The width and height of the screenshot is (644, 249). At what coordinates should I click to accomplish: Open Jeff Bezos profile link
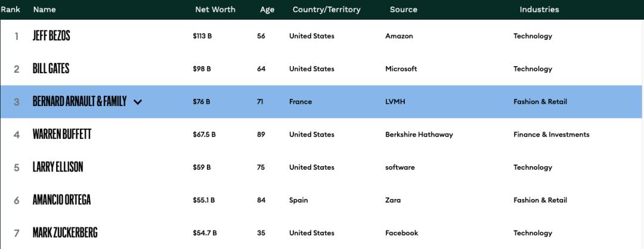(x=51, y=36)
